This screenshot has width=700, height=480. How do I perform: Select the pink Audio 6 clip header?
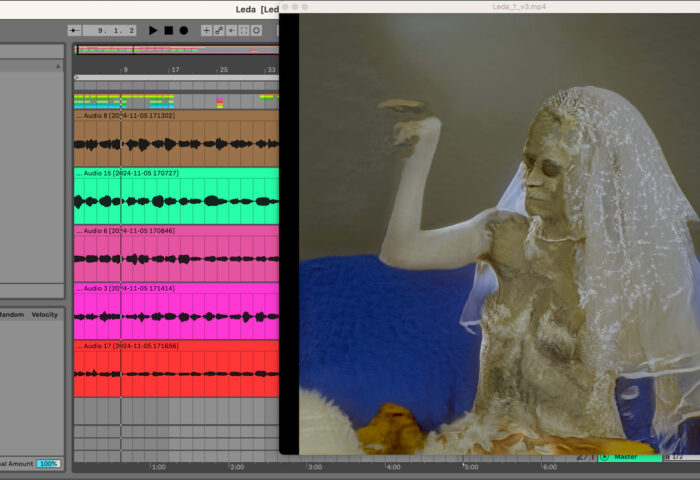[x=176, y=230]
